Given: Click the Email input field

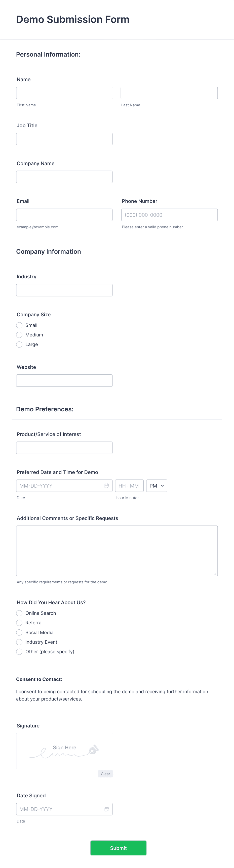Looking at the screenshot, I should click(x=64, y=215).
